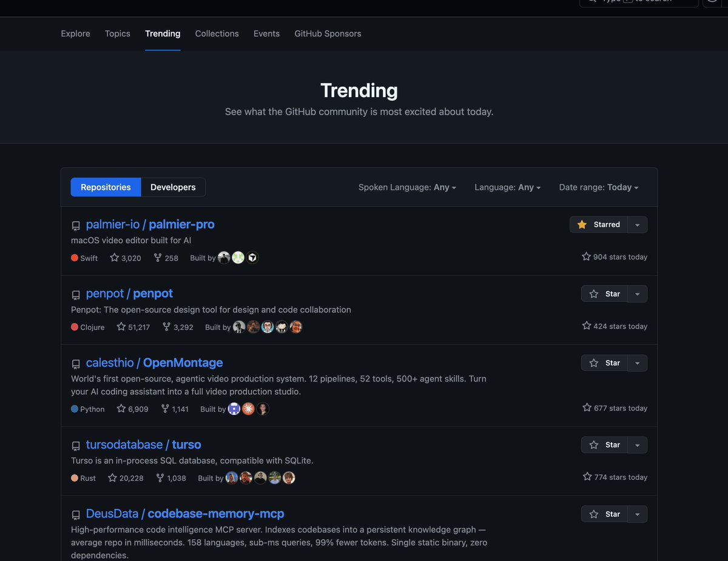View turso forks count 1,038
The height and width of the screenshot is (561, 728).
[x=171, y=478]
